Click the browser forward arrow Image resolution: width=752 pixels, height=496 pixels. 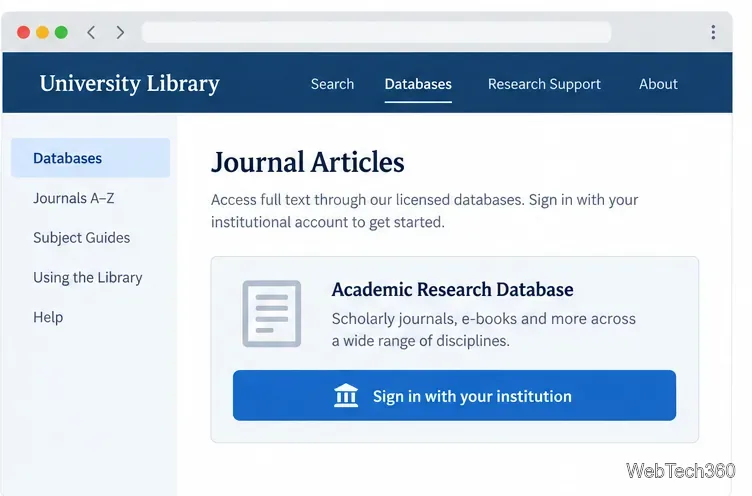[x=120, y=32]
